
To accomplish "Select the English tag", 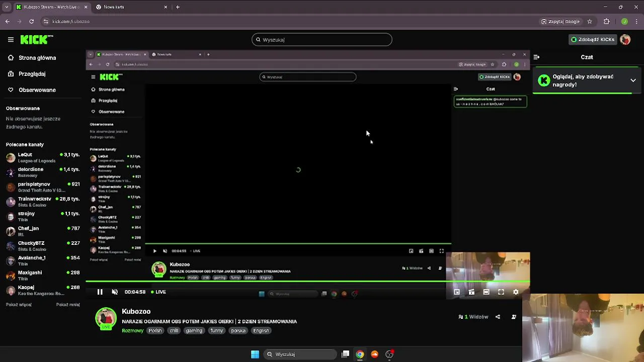I will (261, 331).
